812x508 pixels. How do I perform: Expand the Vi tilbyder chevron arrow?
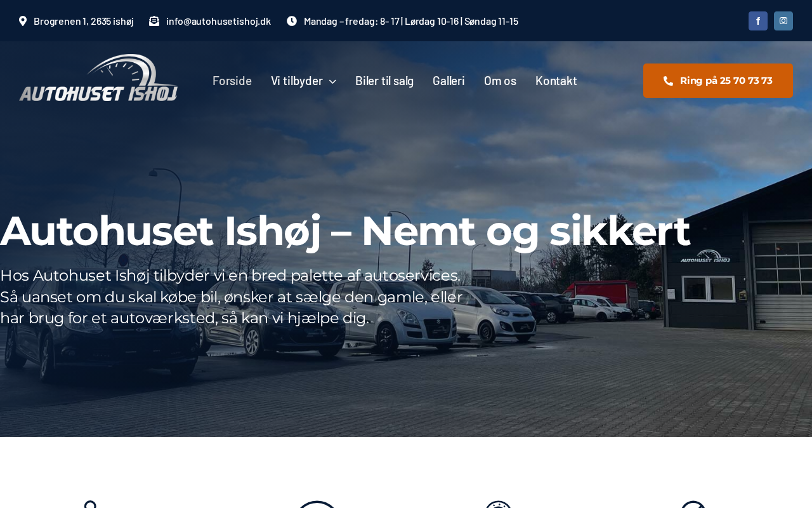click(x=332, y=81)
